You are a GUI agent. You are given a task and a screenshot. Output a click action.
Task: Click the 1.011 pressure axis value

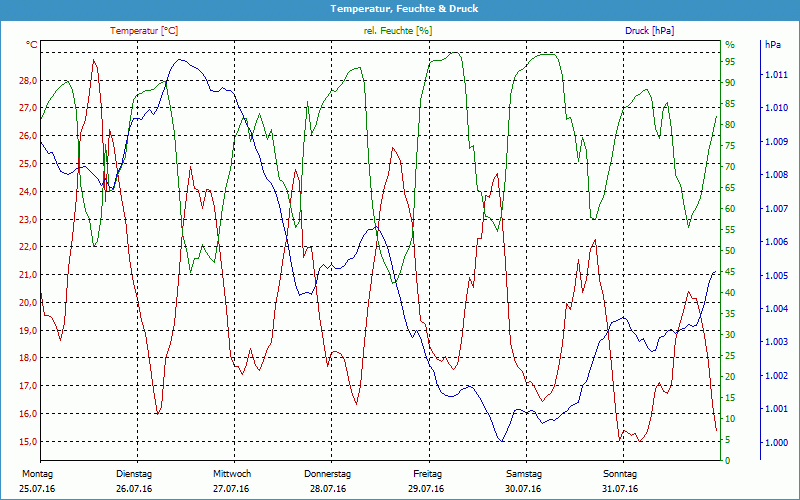pyautogui.click(x=776, y=74)
